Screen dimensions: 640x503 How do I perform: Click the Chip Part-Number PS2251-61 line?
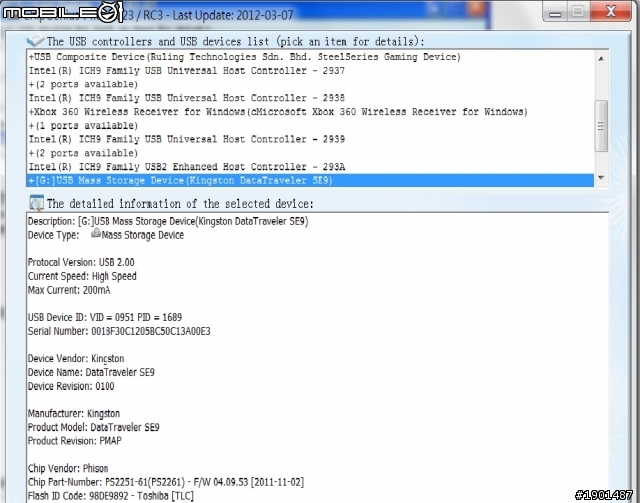click(x=166, y=482)
